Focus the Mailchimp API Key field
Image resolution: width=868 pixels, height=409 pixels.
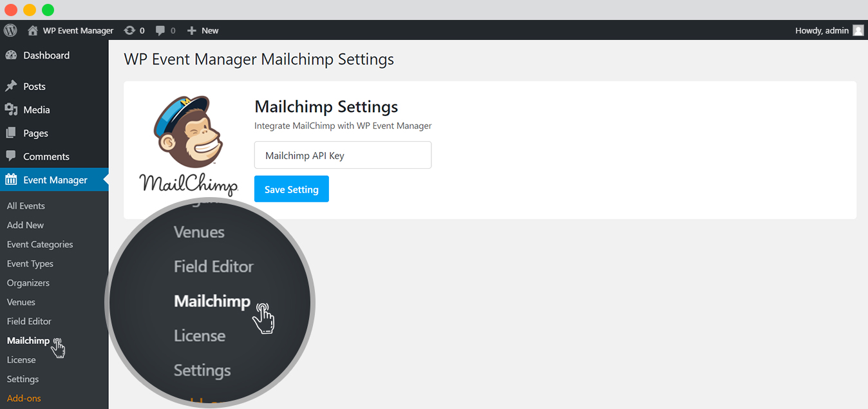[343, 155]
